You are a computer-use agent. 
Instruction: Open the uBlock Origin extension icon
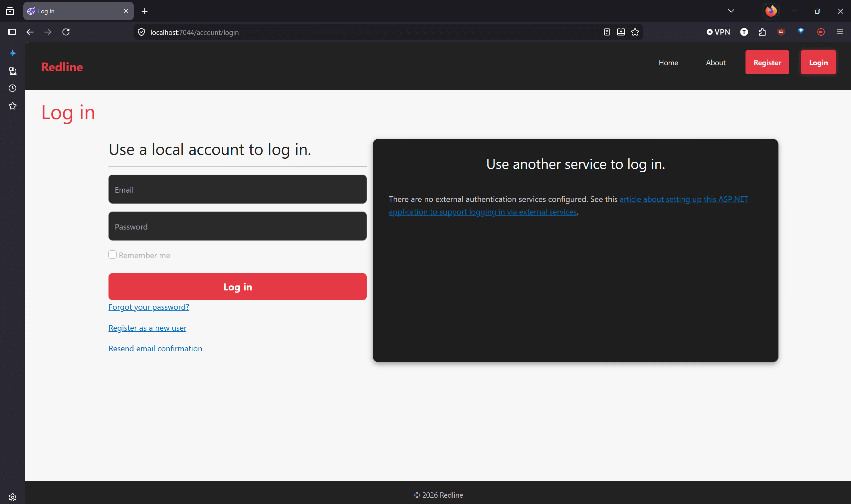click(781, 32)
